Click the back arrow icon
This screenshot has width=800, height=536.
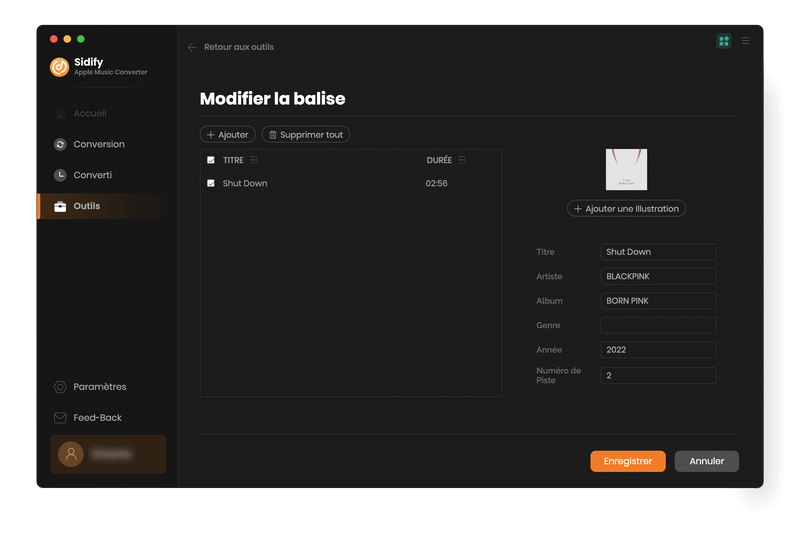tap(192, 47)
